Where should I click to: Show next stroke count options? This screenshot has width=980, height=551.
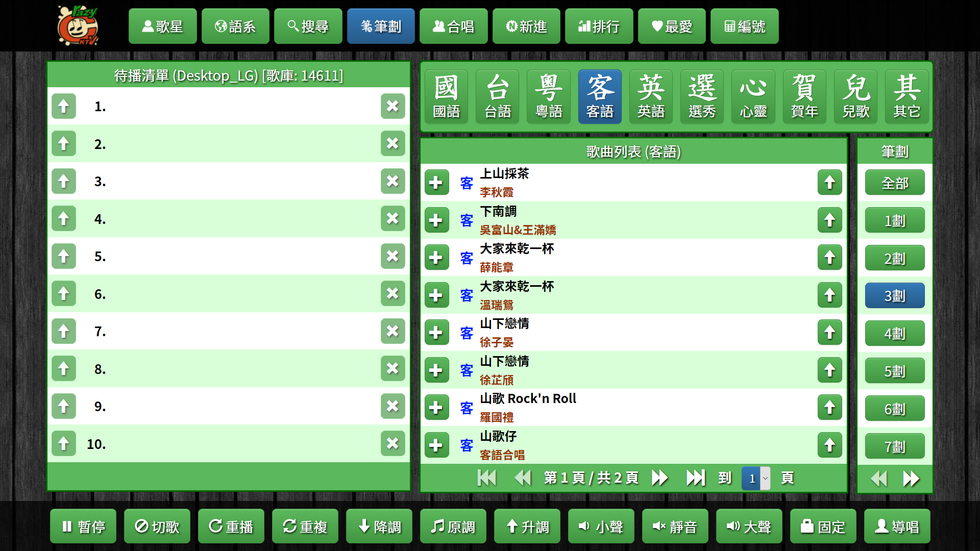(911, 479)
